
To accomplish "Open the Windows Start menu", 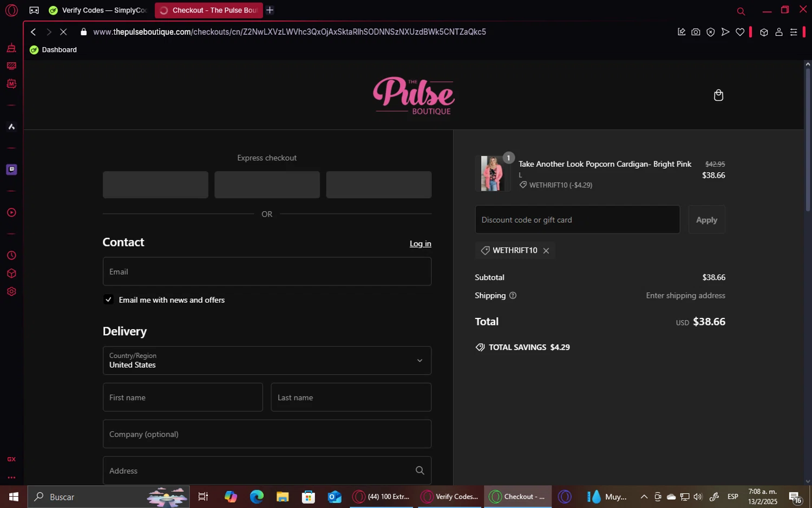I will point(14,497).
